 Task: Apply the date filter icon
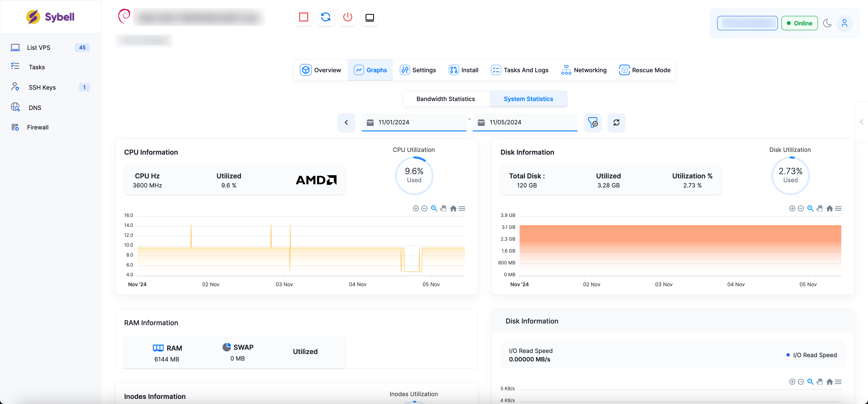pos(592,122)
